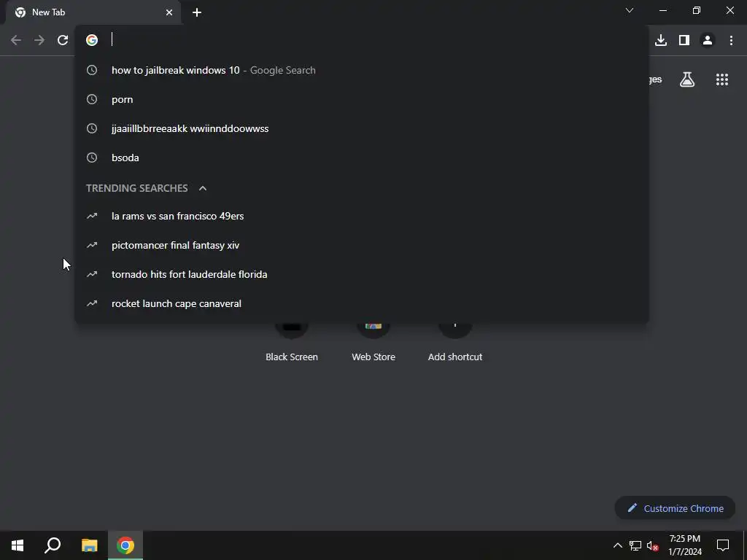
Task: Click the clock icon beside 'bsoda'
Action: 92,157
